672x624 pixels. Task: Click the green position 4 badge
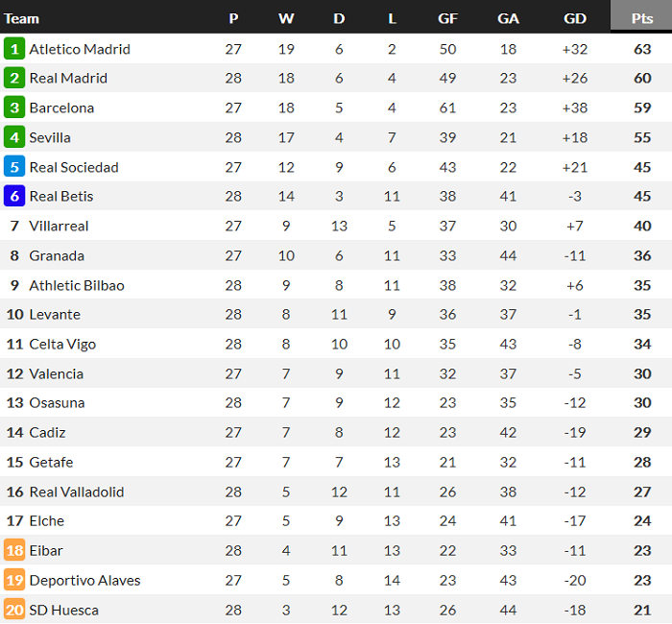[x=14, y=137]
